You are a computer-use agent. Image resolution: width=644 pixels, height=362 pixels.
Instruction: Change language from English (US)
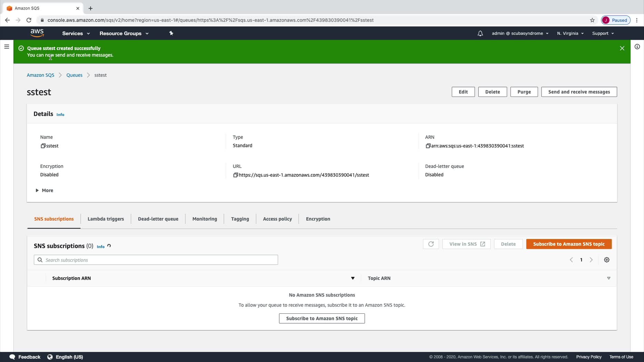(65, 357)
